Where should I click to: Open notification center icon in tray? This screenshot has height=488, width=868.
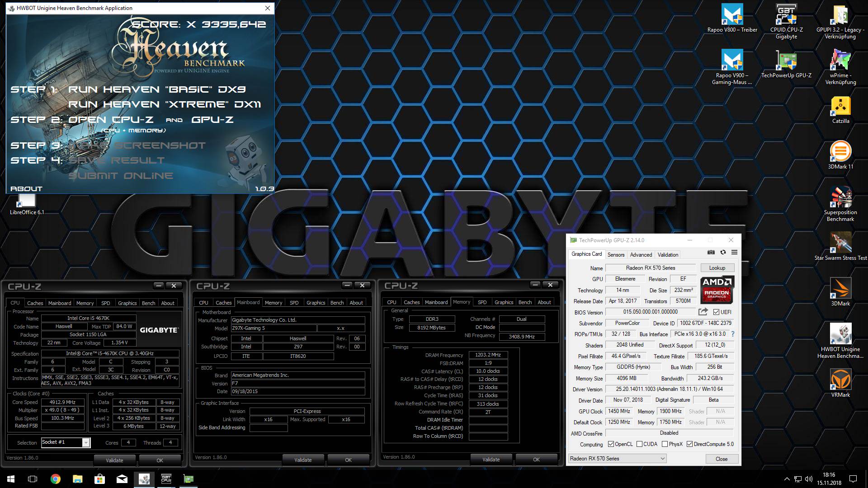(853, 479)
